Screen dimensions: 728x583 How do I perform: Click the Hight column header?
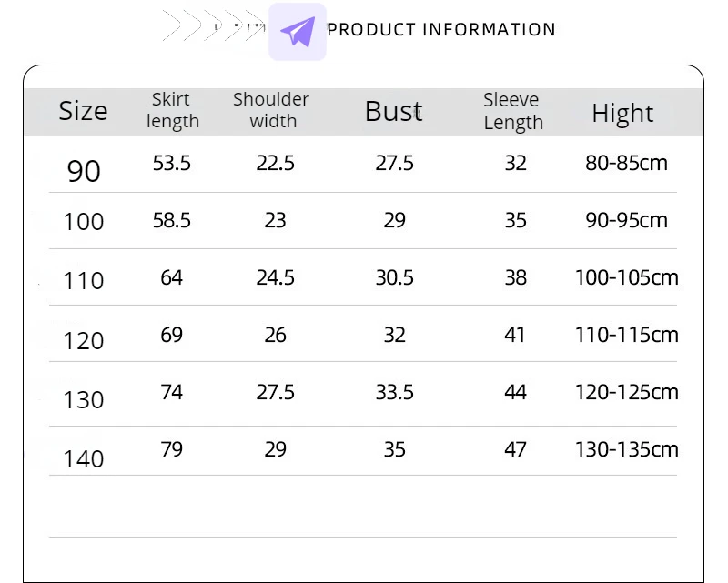pos(622,113)
